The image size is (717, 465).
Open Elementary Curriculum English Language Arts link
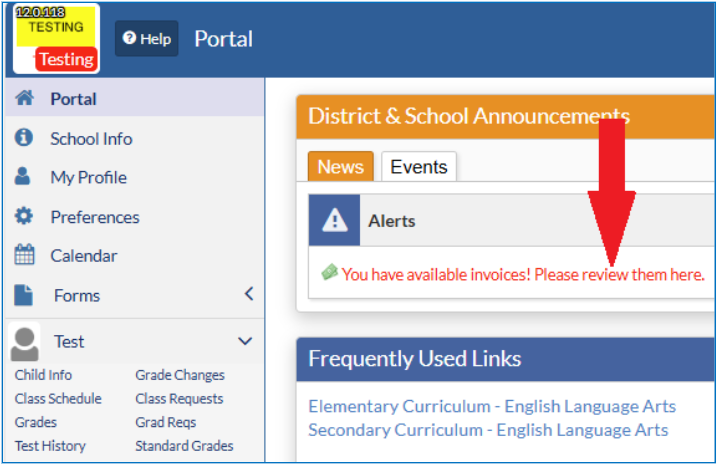[491, 407]
